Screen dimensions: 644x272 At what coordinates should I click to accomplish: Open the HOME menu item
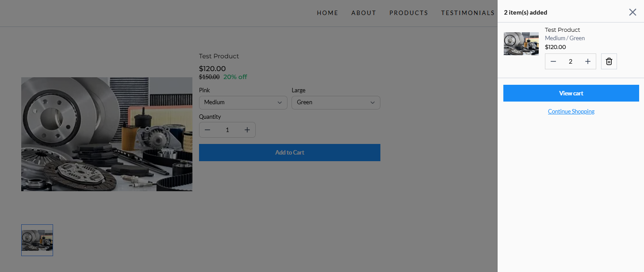coord(328,13)
